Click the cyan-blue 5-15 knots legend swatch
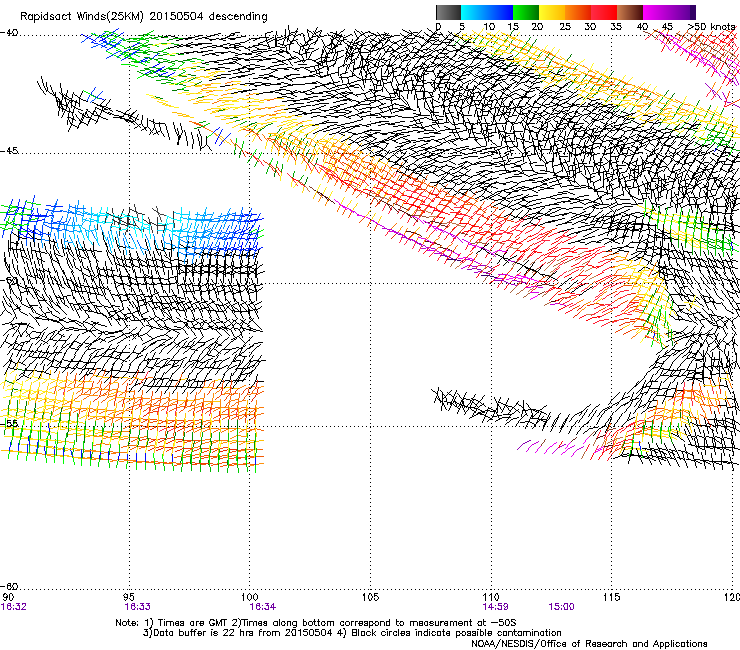 point(487,12)
